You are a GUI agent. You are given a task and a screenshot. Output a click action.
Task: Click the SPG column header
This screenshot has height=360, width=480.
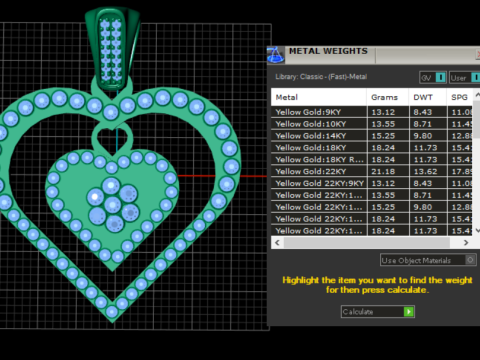pyautogui.click(x=460, y=97)
